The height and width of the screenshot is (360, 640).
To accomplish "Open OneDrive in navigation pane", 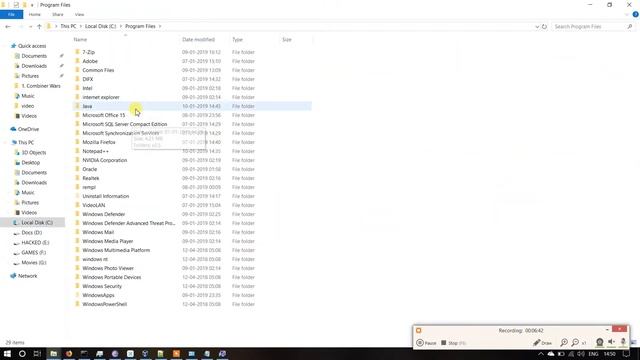I will tap(28, 129).
